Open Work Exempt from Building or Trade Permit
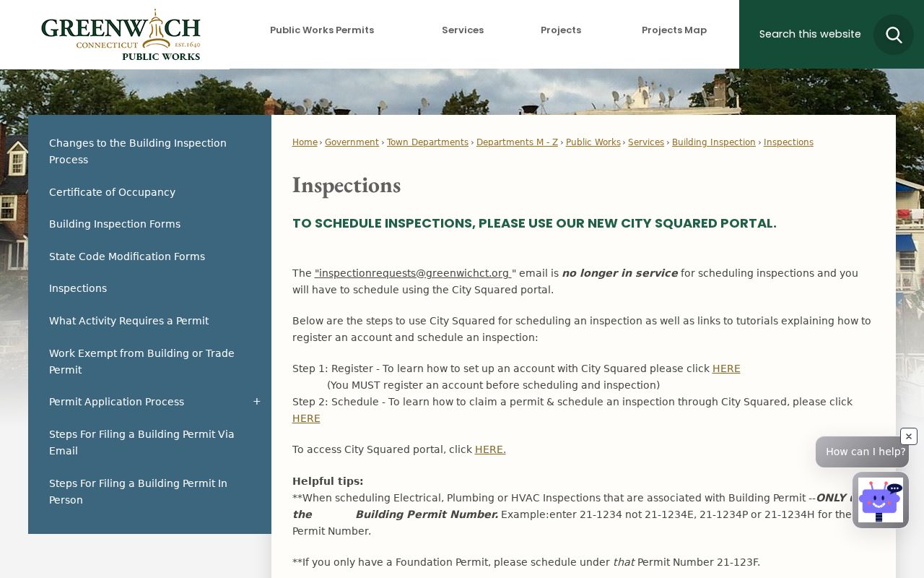Screen dimensions: 924x578 (149, 361)
